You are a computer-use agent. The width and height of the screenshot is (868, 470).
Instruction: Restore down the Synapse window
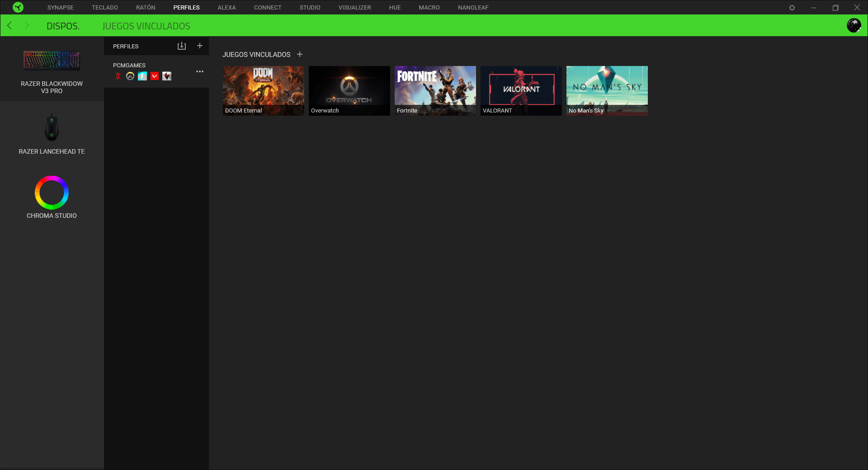tap(835, 8)
